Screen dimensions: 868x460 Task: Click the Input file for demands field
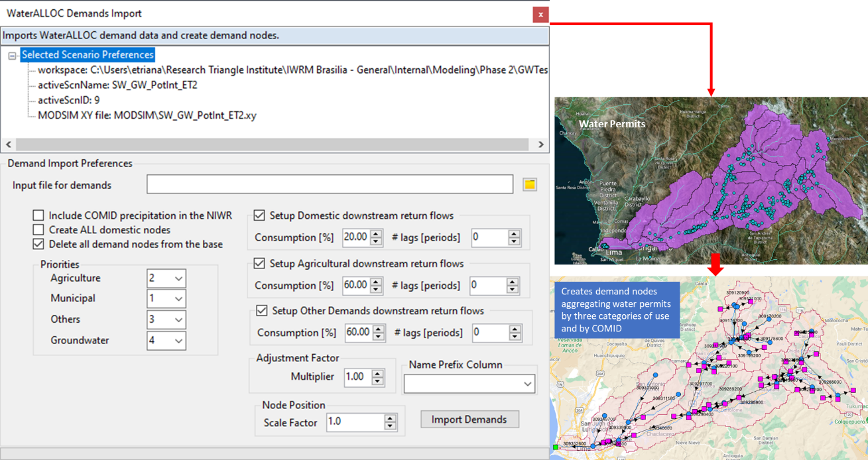(330, 185)
